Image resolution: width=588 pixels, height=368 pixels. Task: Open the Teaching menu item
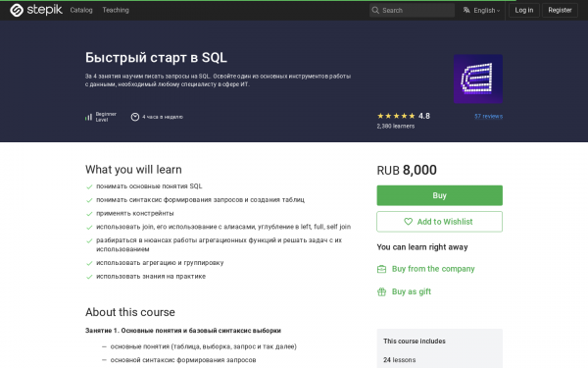116,10
